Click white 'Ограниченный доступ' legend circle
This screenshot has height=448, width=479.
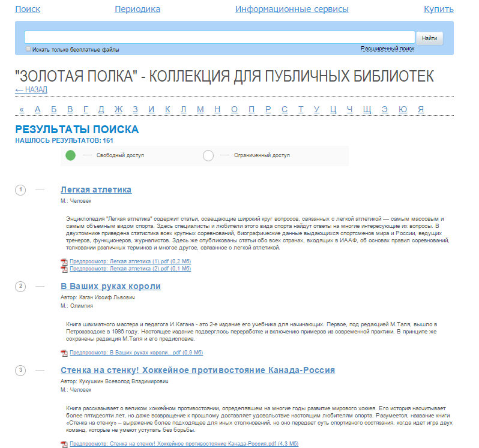click(x=208, y=155)
